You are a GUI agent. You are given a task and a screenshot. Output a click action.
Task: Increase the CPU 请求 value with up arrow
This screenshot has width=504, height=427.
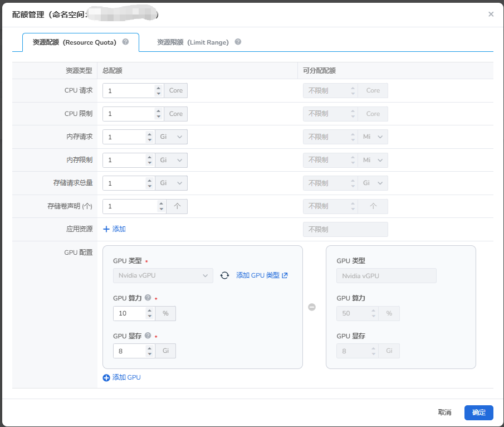coord(159,88)
